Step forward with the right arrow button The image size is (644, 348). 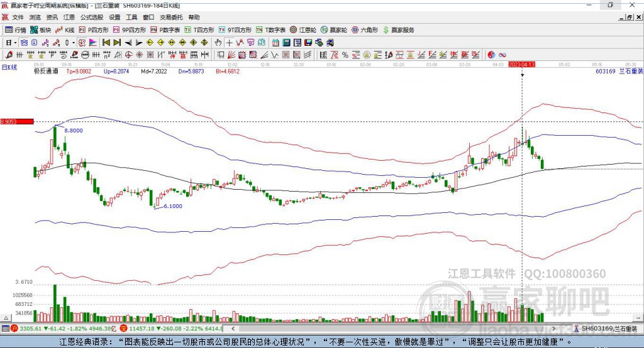click(x=139, y=43)
